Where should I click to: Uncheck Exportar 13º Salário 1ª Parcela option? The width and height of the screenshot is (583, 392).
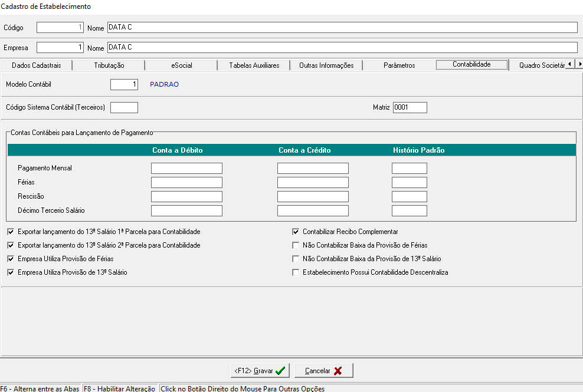[11, 232]
